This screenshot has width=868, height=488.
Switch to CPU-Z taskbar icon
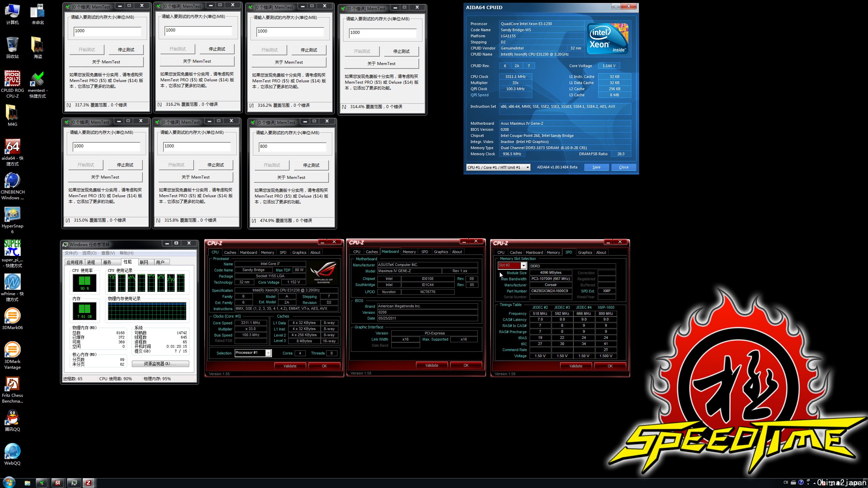pos(88,483)
